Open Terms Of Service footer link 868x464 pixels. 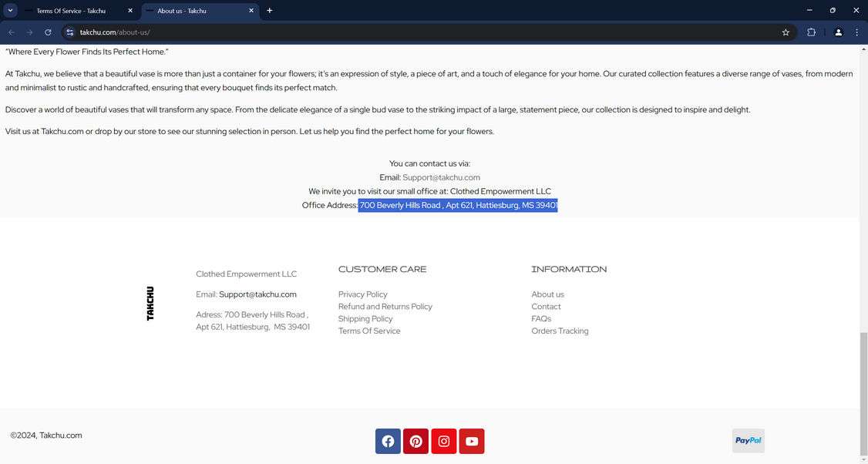[x=369, y=331]
